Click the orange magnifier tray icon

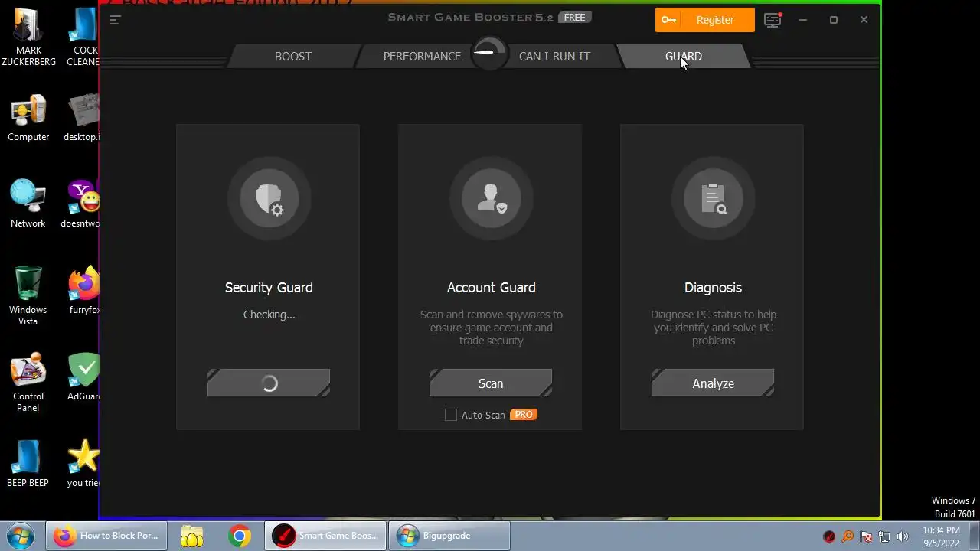(x=848, y=536)
